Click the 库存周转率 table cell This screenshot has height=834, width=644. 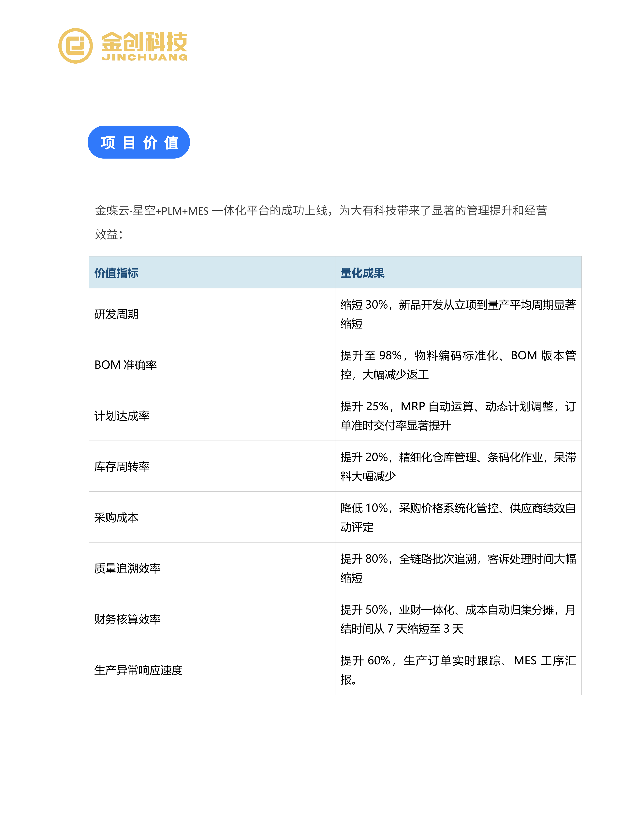coord(212,466)
